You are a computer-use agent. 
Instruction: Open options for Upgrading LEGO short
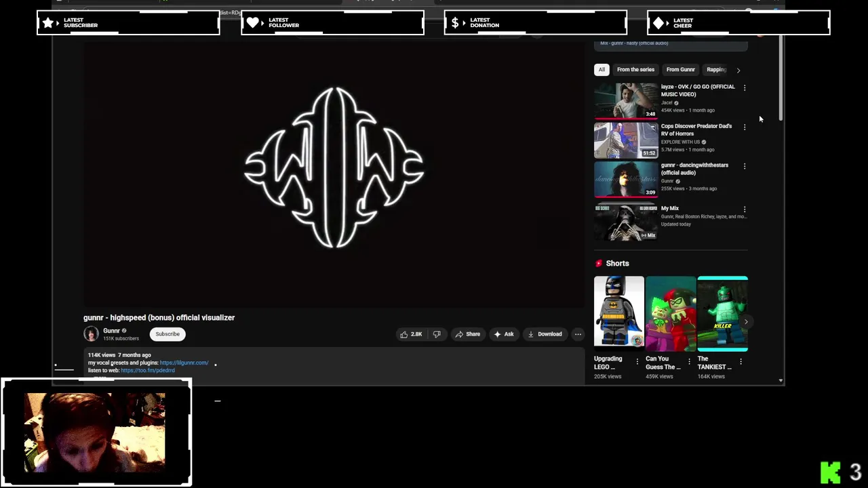point(637,361)
